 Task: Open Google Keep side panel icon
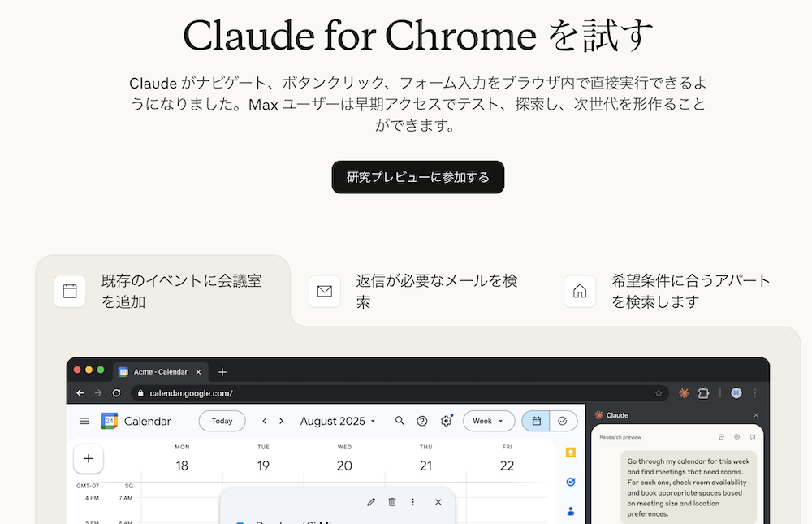click(x=571, y=453)
